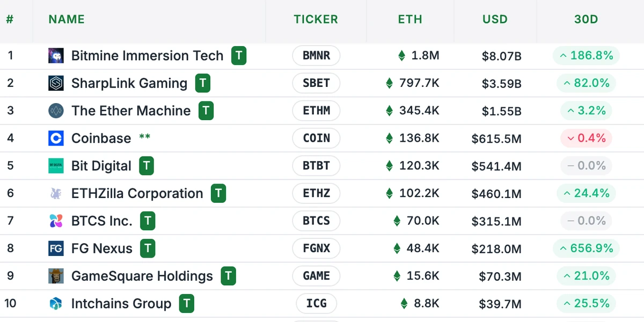Open the Coinbase company name link
Viewport: 644px width, 322px height.
(x=101, y=138)
